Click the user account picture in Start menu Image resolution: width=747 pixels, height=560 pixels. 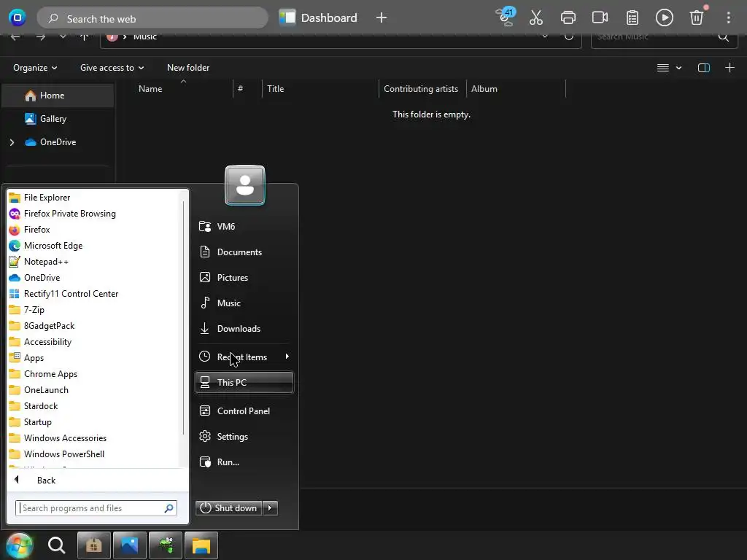245,184
